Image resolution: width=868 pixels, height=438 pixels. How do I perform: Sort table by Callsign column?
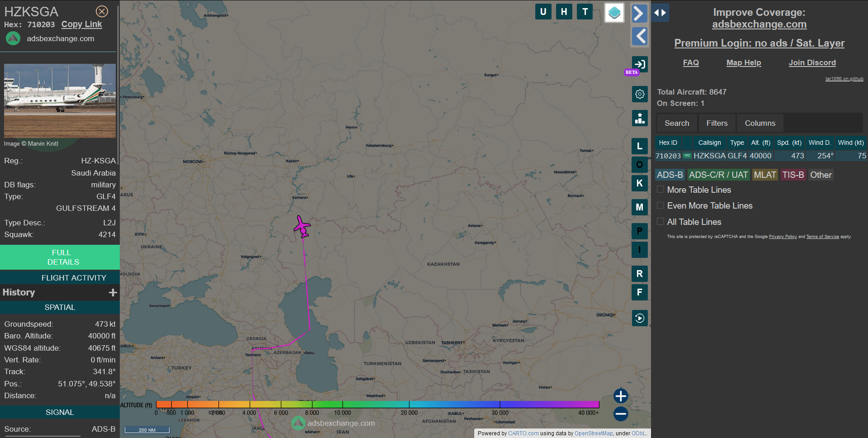click(709, 143)
